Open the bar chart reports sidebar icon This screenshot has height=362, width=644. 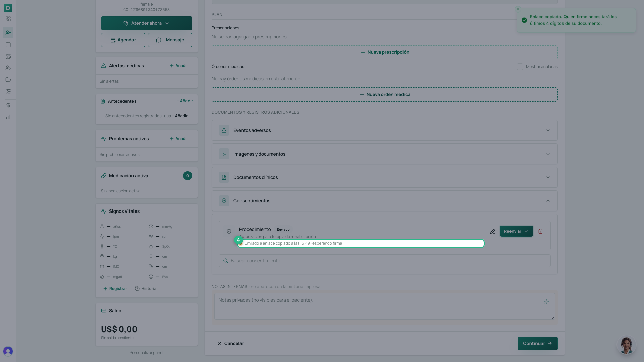8,117
